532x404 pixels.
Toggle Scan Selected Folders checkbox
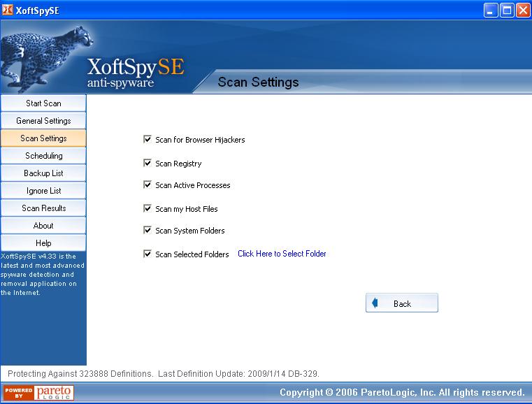[148, 254]
